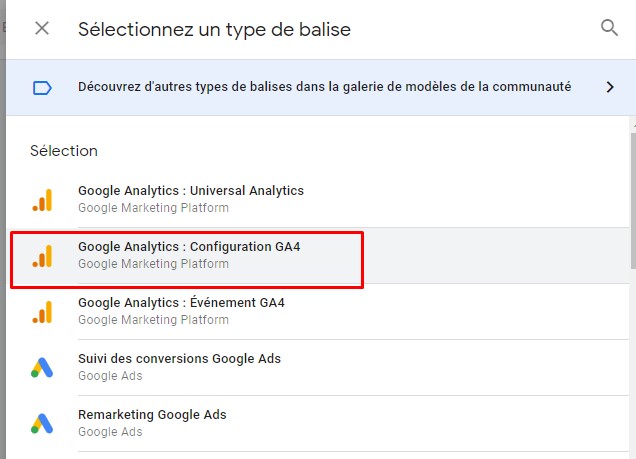Image resolution: width=636 pixels, height=459 pixels.
Task: Click the Événement GA4 analytics icon
Action: 42,312
